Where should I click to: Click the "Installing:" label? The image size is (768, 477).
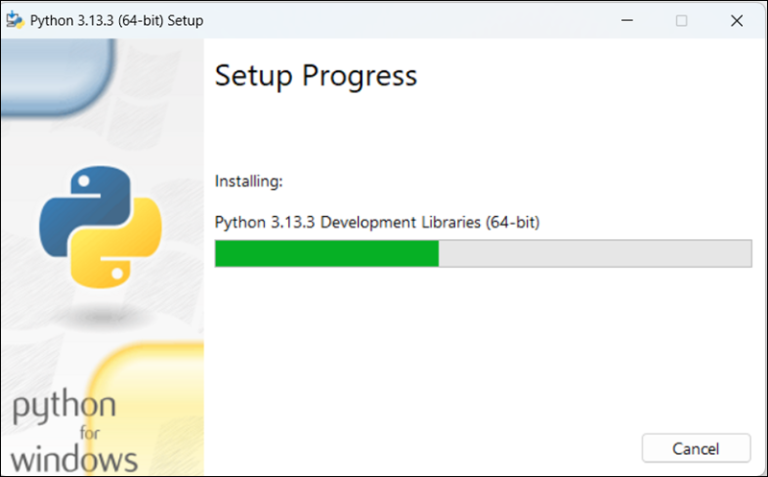click(249, 181)
